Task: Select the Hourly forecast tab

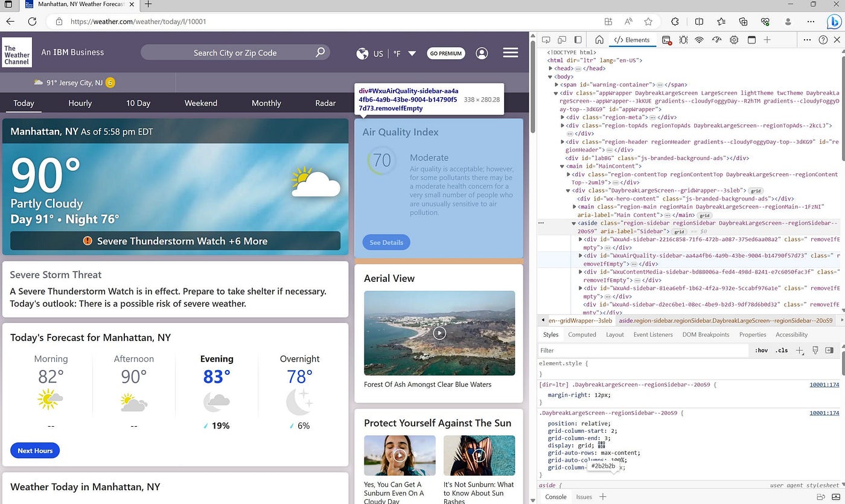Action: tap(80, 103)
